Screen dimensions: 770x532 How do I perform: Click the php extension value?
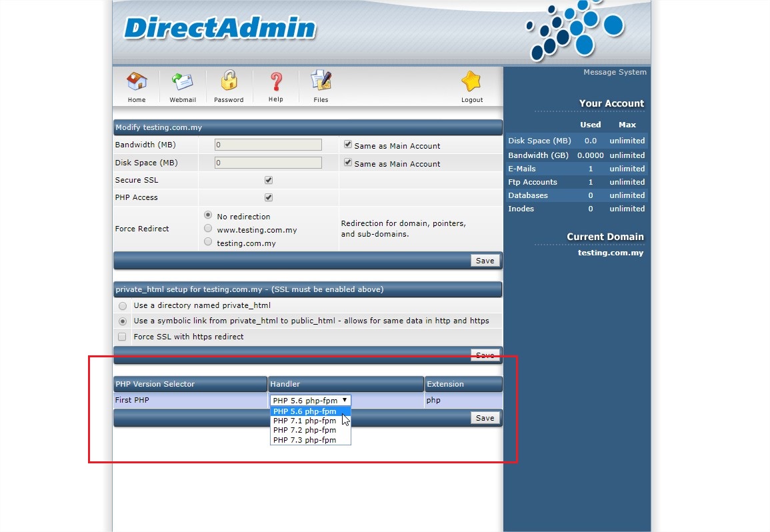pos(433,401)
